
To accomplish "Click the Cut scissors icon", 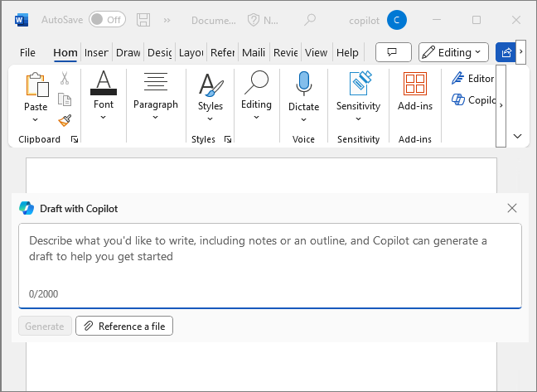I will [65, 78].
